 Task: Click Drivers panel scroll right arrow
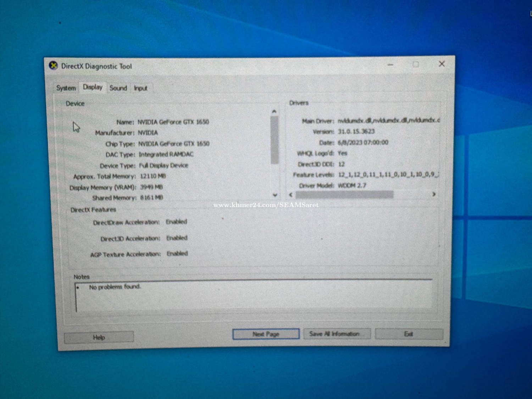click(434, 194)
